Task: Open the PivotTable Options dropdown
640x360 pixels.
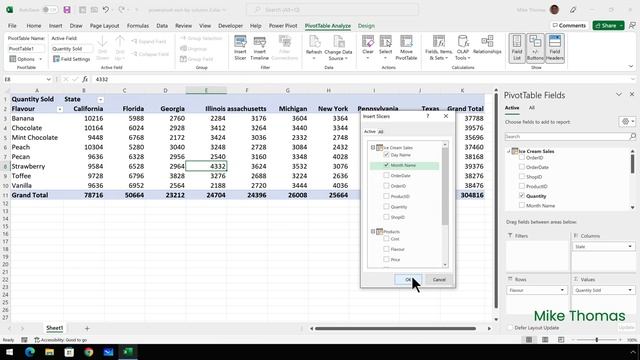Action: point(26,59)
